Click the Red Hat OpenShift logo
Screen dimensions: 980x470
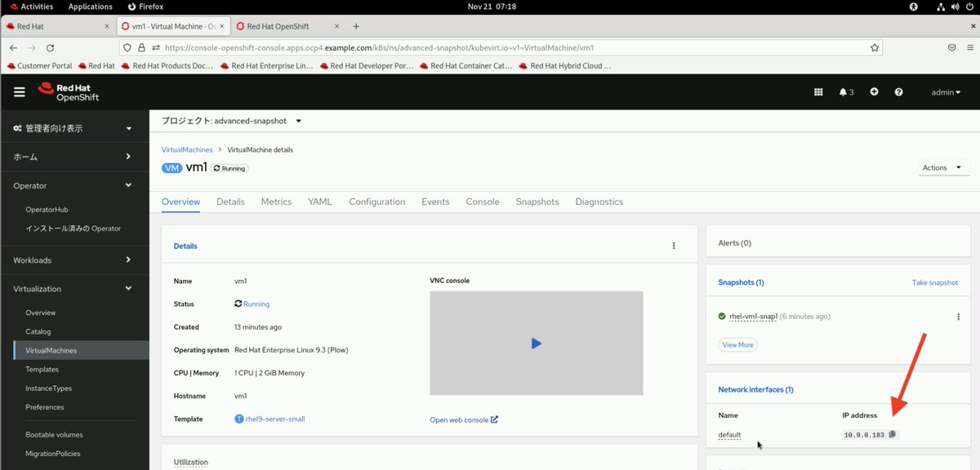pos(68,92)
